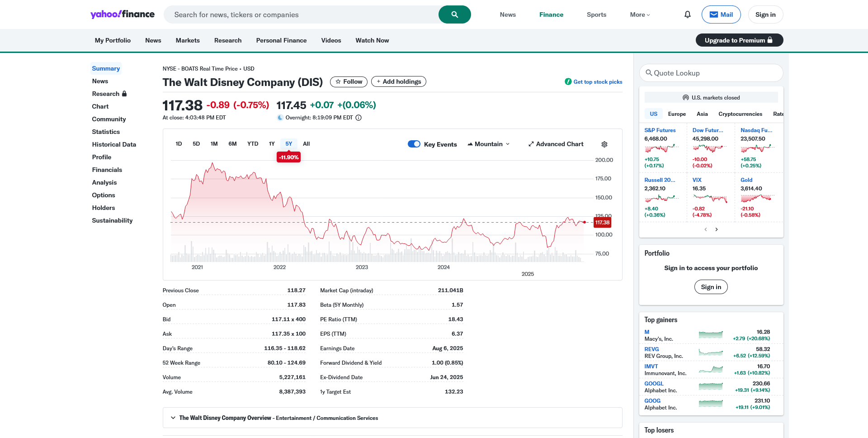
Task: Click the Sports link in header
Action: click(596, 14)
